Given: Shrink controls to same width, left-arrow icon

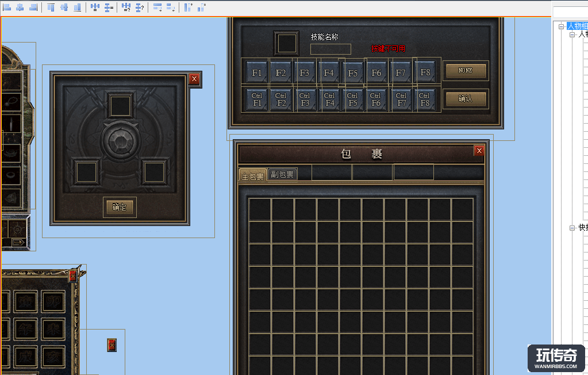Looking at the screenshot, I should pos(171,7).
